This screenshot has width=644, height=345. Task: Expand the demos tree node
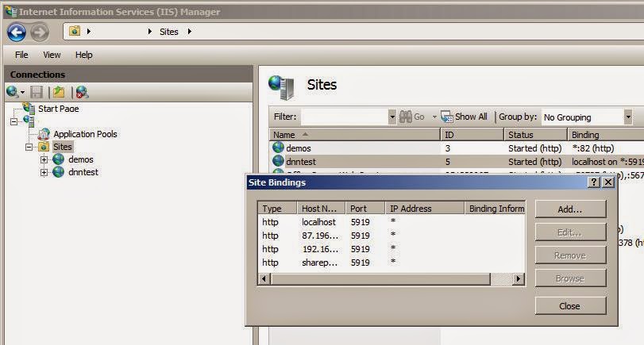click(44, 159)
